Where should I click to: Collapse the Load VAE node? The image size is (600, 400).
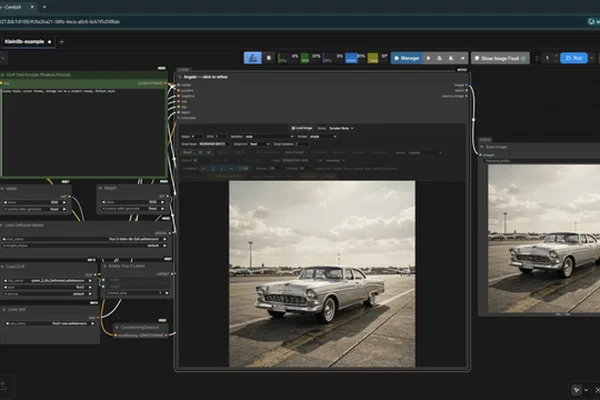(4, 310)
